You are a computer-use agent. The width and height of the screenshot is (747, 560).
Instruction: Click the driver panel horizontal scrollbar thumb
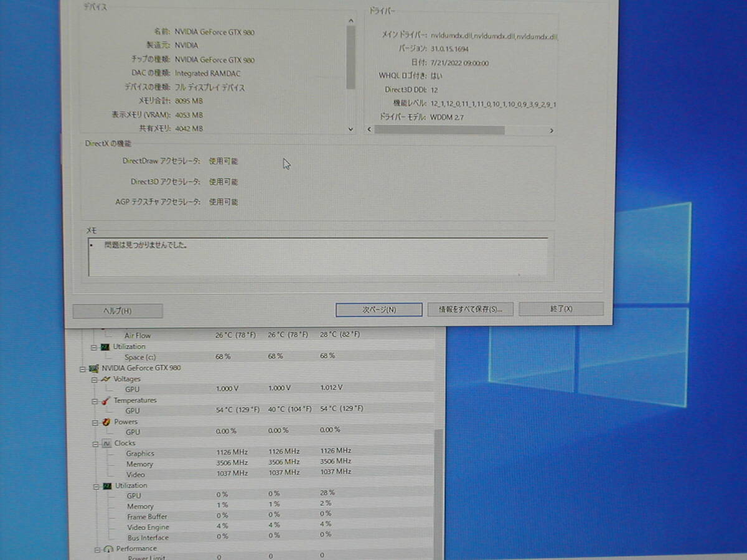coord(439,130)
